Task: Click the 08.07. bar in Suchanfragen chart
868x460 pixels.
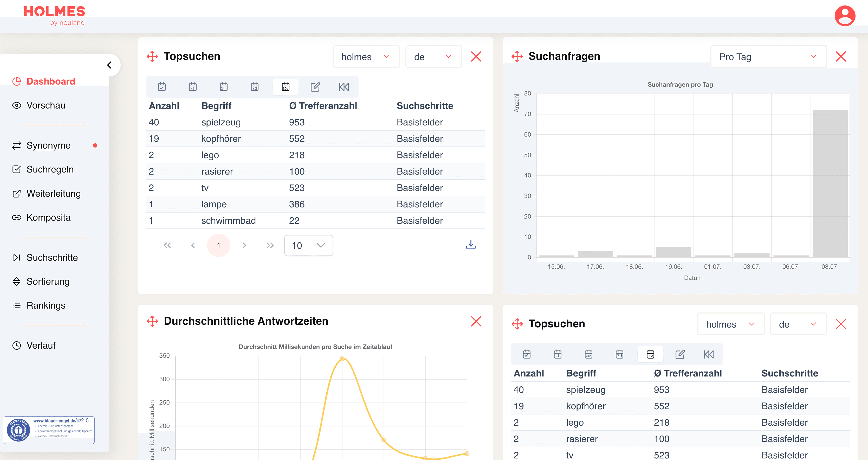Action: (x=830, y=183)
